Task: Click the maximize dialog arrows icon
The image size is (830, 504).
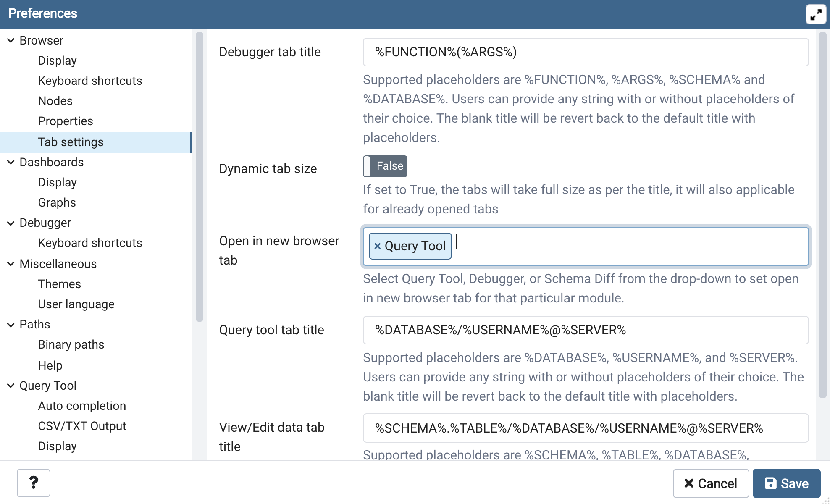Action: tap(816, 15)
